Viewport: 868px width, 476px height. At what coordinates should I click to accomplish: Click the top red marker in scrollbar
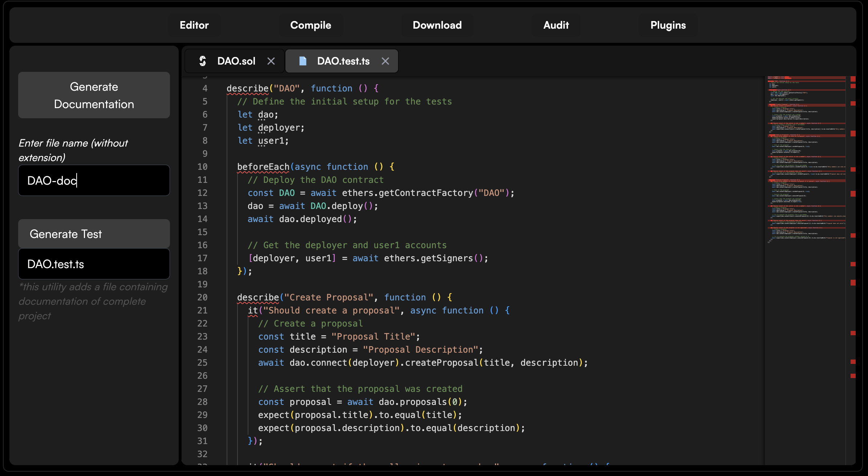[x=853, y=79]
